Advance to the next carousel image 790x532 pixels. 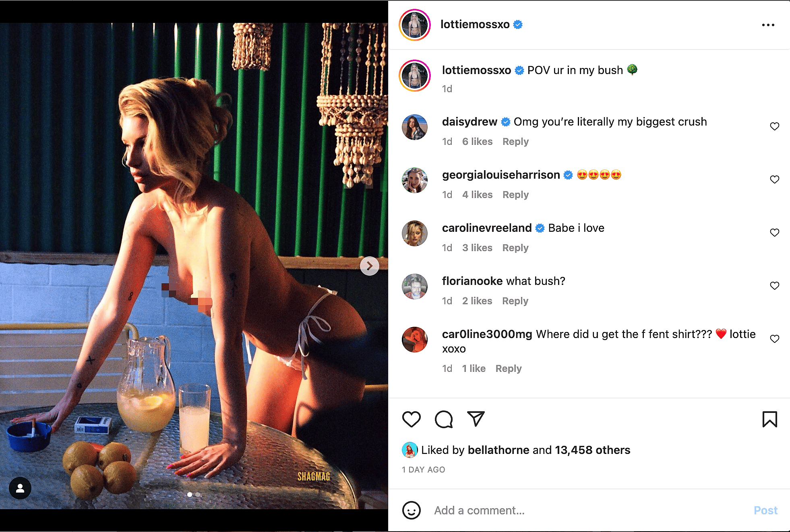[369, 266]
